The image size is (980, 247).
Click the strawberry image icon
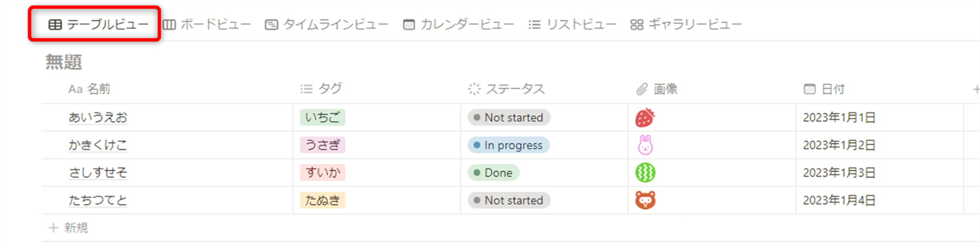[x=645, y=118]
